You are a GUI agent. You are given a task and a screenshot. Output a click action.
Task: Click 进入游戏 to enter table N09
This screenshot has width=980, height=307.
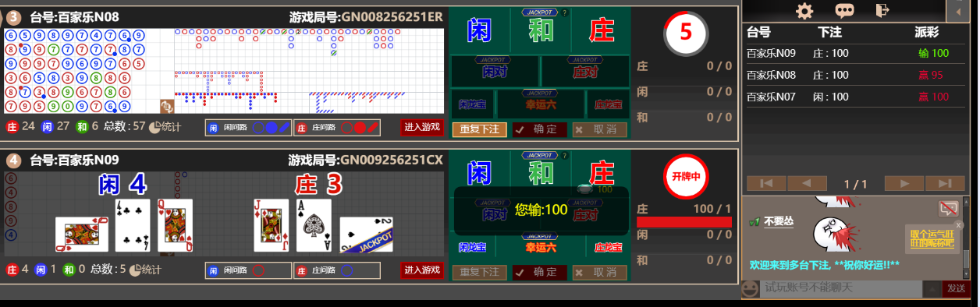point(422,270)
